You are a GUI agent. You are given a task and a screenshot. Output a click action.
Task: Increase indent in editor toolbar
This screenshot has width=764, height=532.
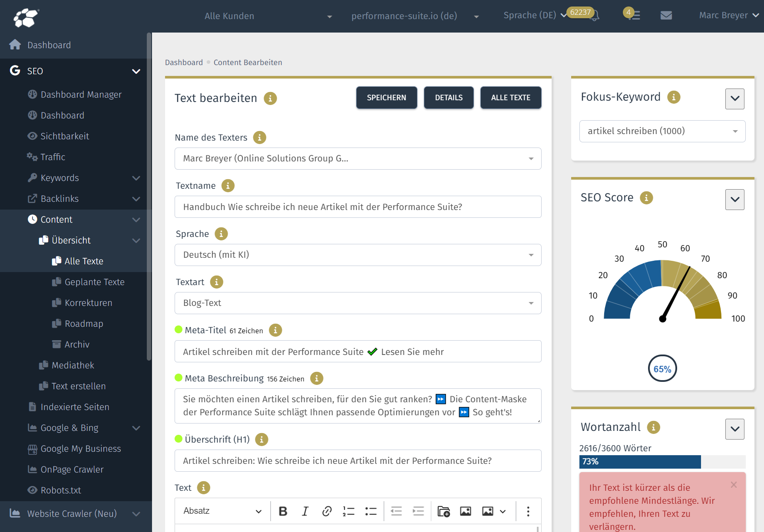pos(418,511)
